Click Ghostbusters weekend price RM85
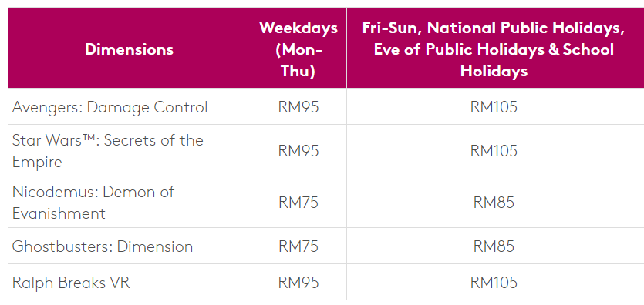The width and height of the screenshot is (644, 305). (x=494, y=246)
